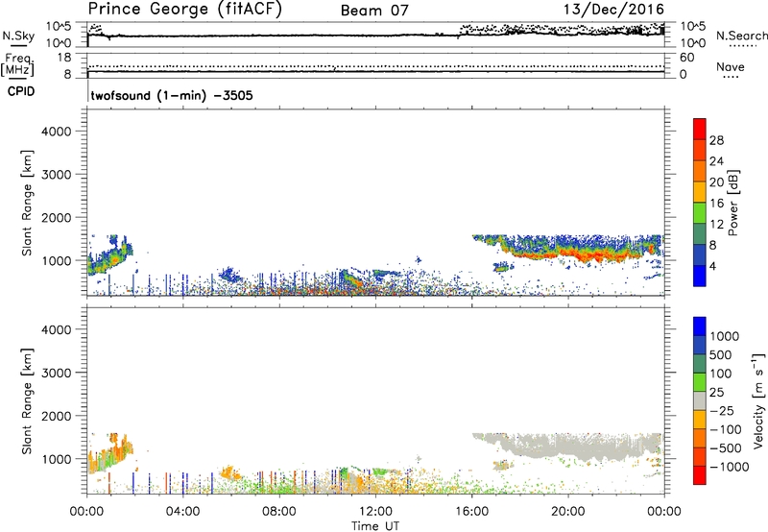Click the '1000' tick on the velocity colorbar
The width and height of the screenshot is (768, 532).
pyautogui.click(x=725, y=336)
